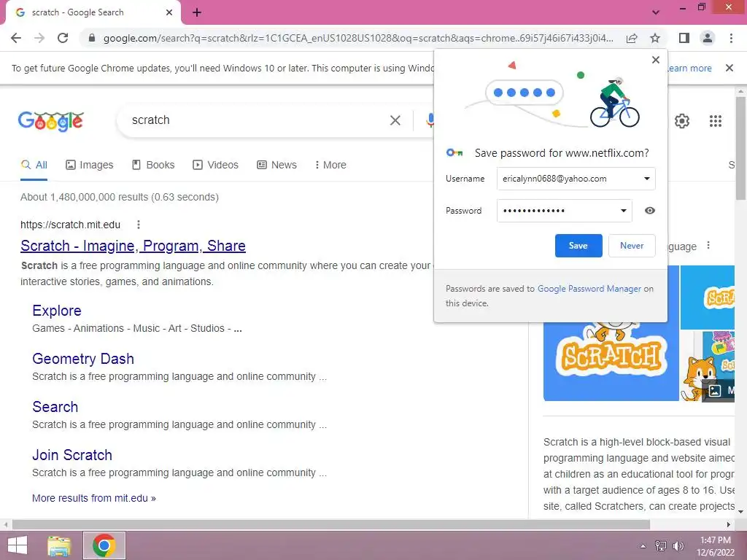
Task: Click the scratch search text box
Action: coord(258,120)
